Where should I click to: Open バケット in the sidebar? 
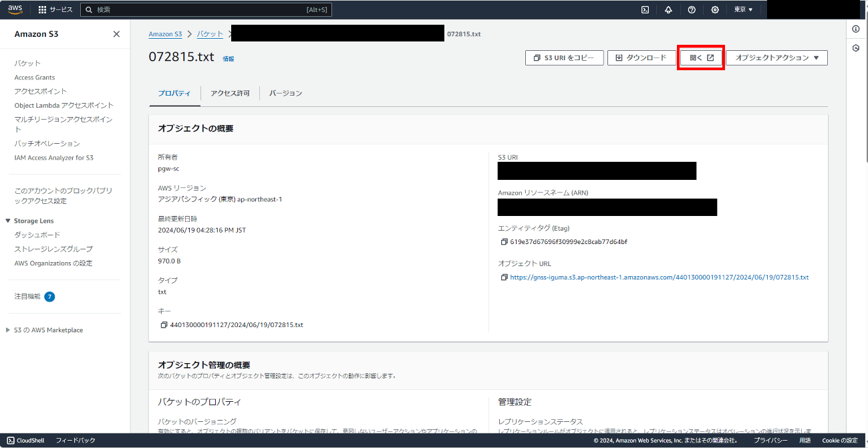(x=27, y=64)
